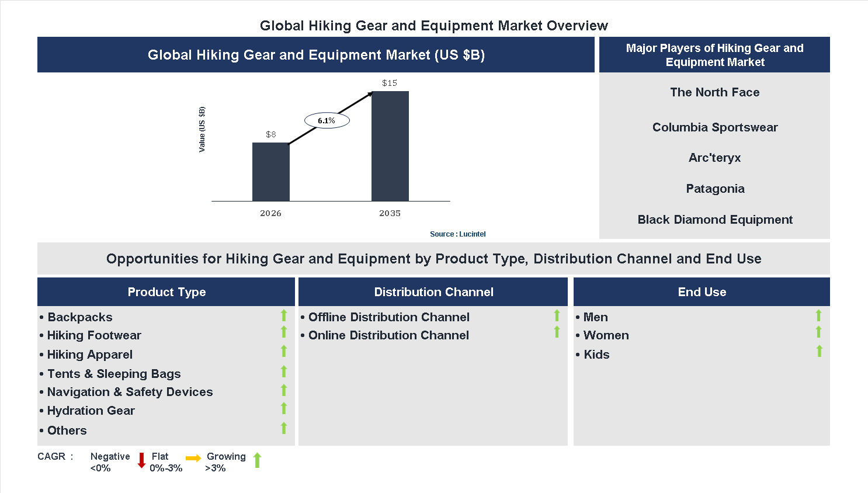Toggle the growth indicator for Hydration Gear
This screenshot has width=868, height=493.
click(x=284, y=409)
